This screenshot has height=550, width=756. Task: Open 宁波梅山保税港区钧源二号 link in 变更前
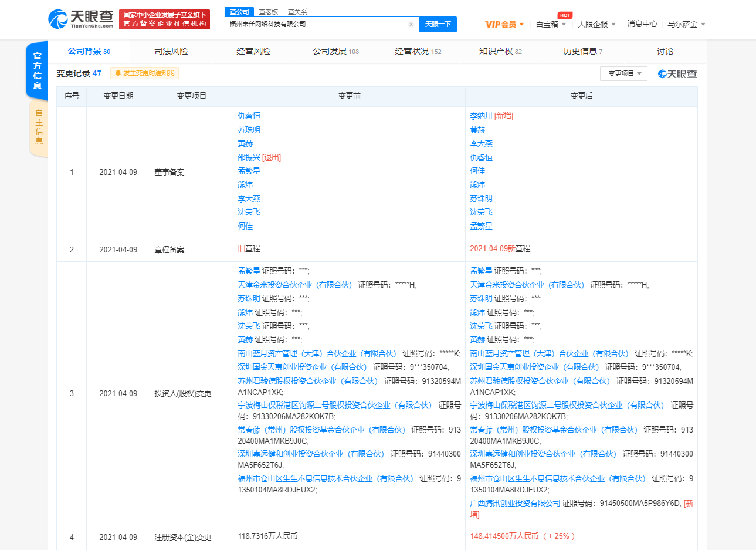coord(335,405)
